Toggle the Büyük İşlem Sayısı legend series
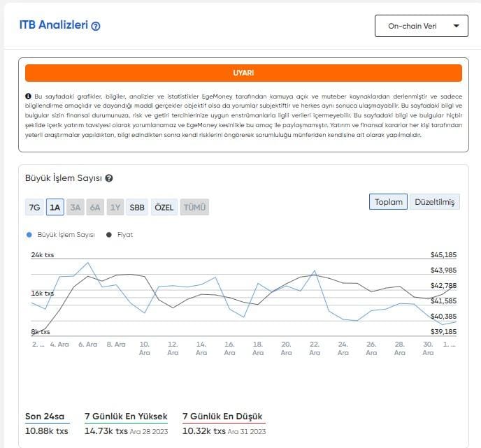Image resolution: width=481 pixels, height=448 pixels. click(67, 235)
